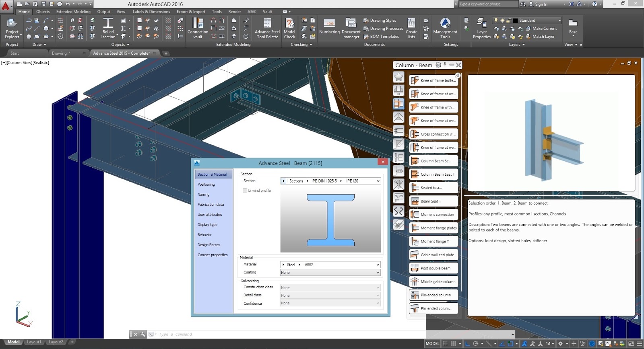Open the Help question mark icon
The width and height of the screenshot is (644, 349).
tap(594, 4)
